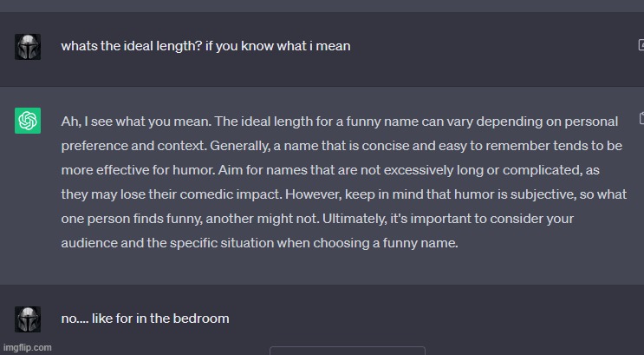
Task: Select the helmet avatar beside the bedroom message
Action: pyautogui.click(x=28, y=319)
